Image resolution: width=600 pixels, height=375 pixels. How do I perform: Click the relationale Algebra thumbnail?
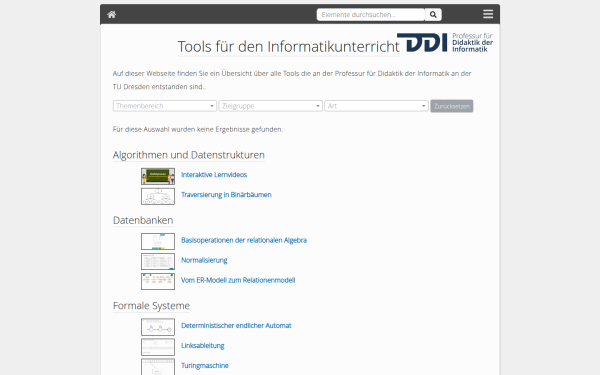158,242
